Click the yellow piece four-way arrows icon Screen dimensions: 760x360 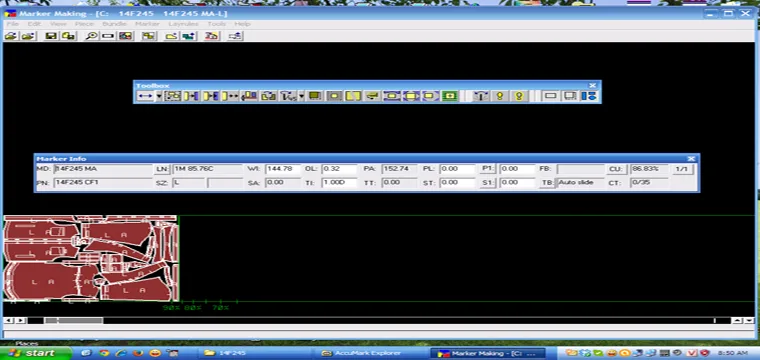pos(411,96)
